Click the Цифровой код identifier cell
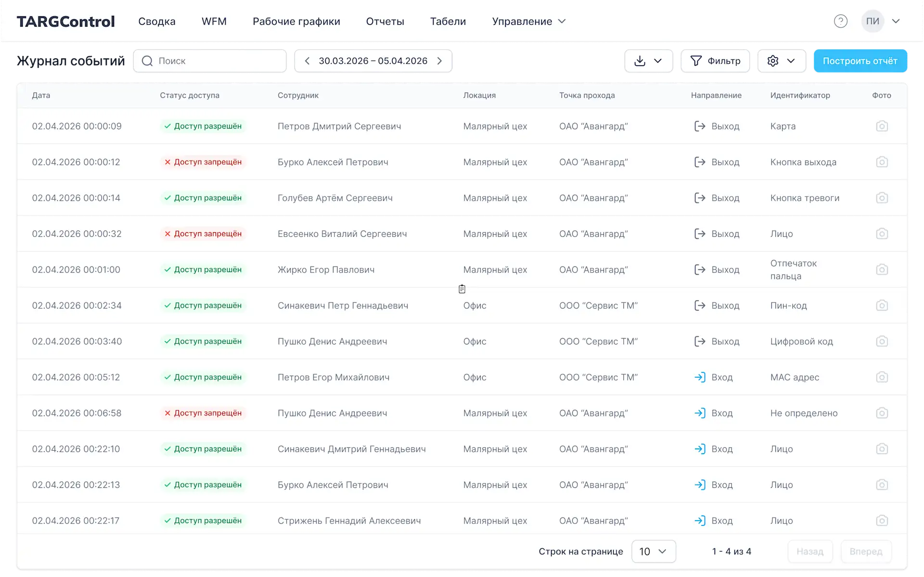 [801, 341]
